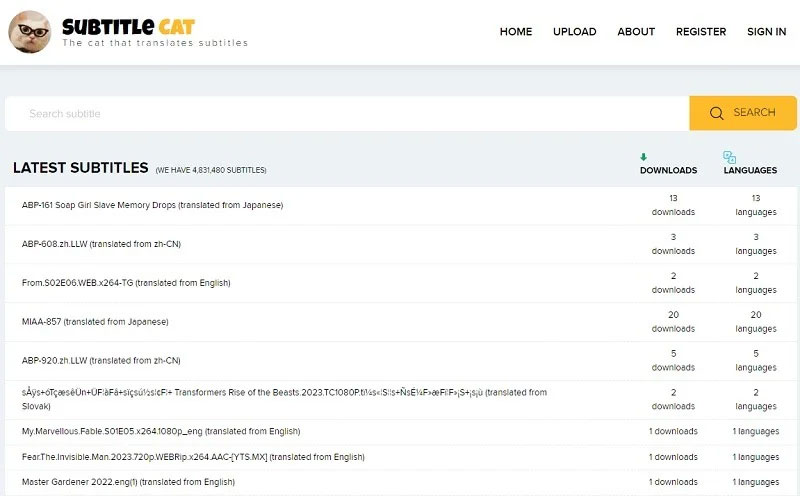Go to the UPLOAD page
This screenshot has height=496, width=800.
click(x=574, y=32)
